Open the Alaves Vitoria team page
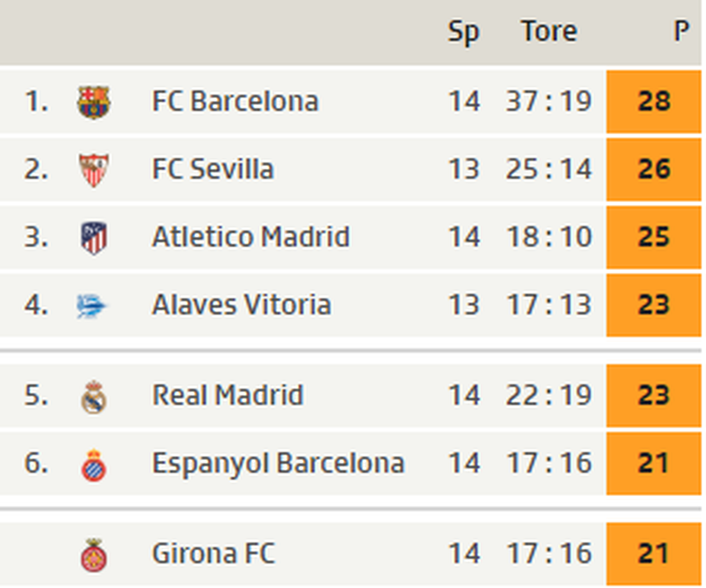The image size is (706, 588). (241, 305)
